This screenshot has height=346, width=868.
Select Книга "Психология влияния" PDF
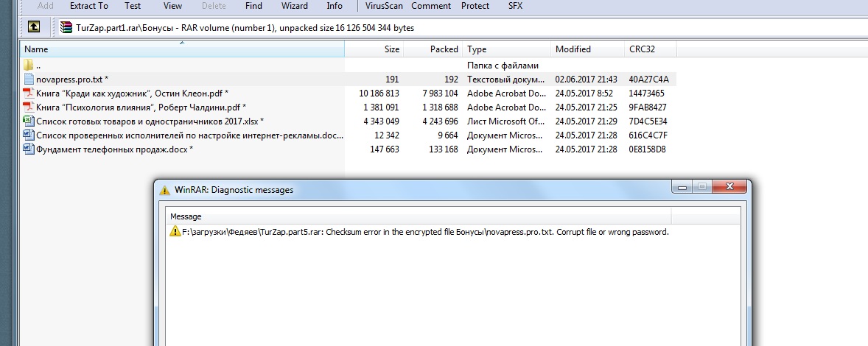349,107
